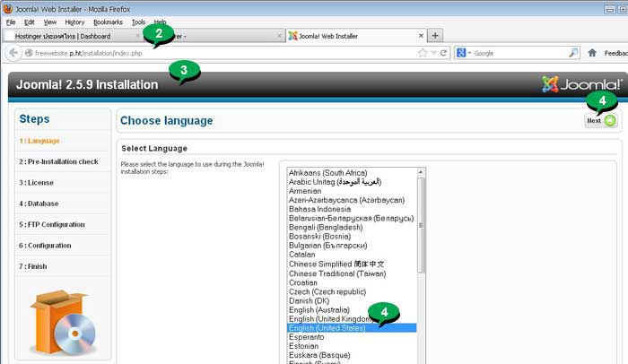Image resolution: width=628 pixels, height=364 pixels.
Task: Open the Google search engine selector
Action: 464,53
